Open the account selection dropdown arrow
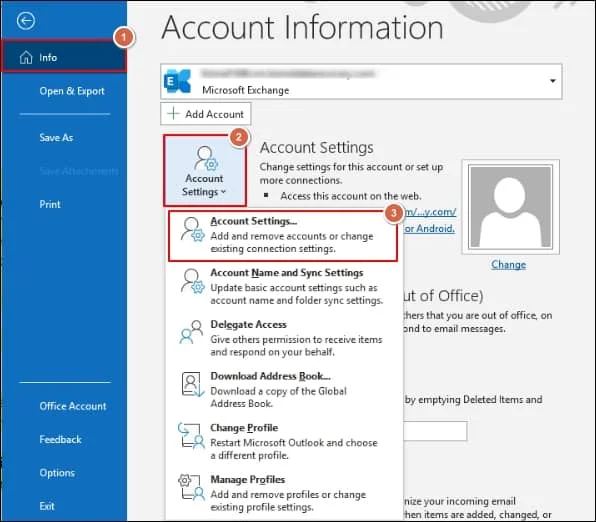 point(553,81)
